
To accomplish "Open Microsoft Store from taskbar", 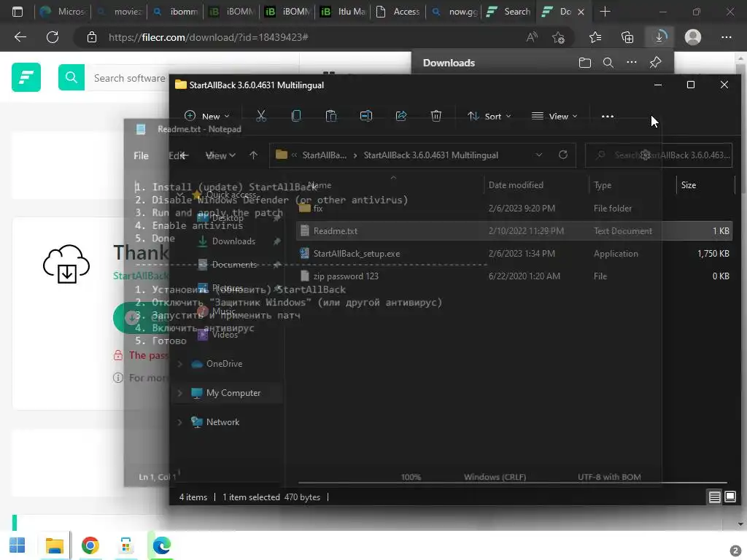I will tap(125, 545).
